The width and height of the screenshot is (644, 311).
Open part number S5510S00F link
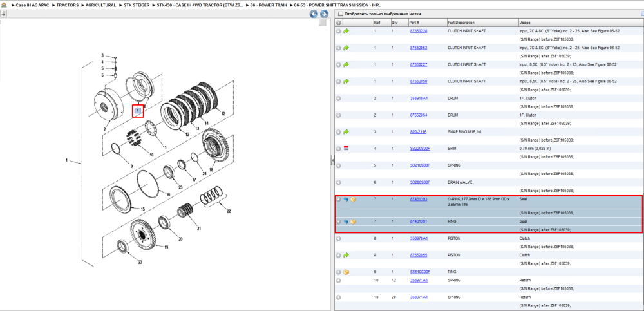coord(420,272)
